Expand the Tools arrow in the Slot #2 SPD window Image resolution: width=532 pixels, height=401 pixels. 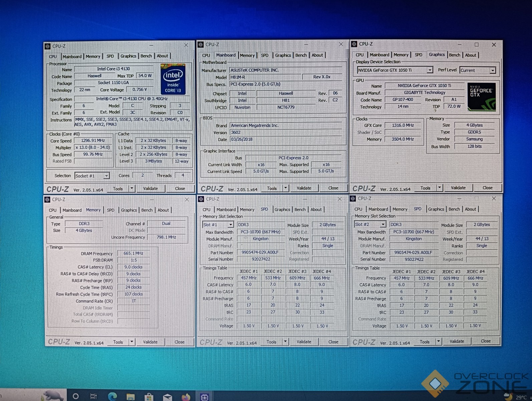[438, 342]
